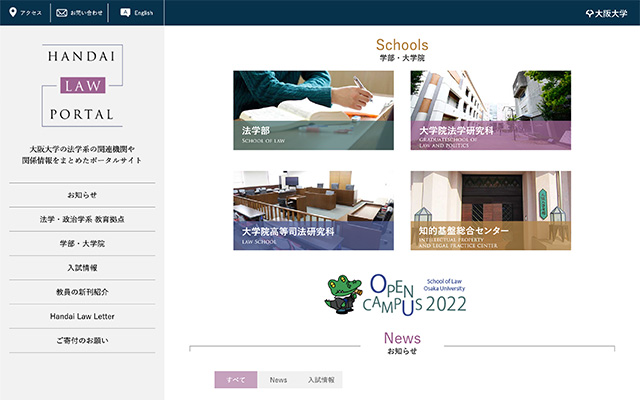The width and height of the screenshot is (640, 400).
Task: Click the crocodile mascot in Open Campus banner
Action: pyautogui.click(x=342, y=295)
